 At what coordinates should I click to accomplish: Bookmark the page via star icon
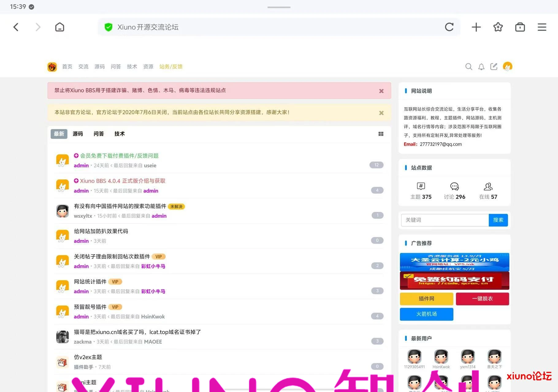coord(498,27)
